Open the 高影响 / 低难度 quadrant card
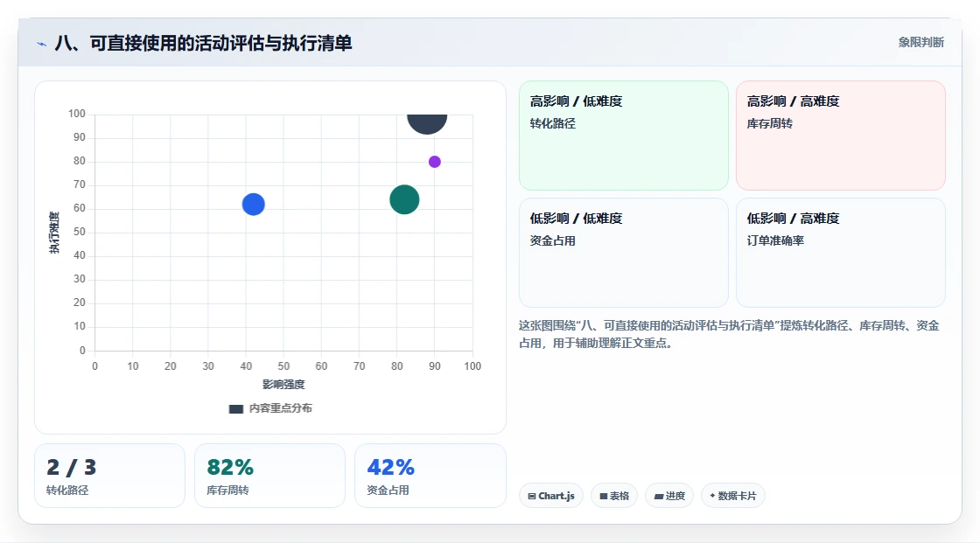This screenshot has height=543, width=980. point(624,136)
